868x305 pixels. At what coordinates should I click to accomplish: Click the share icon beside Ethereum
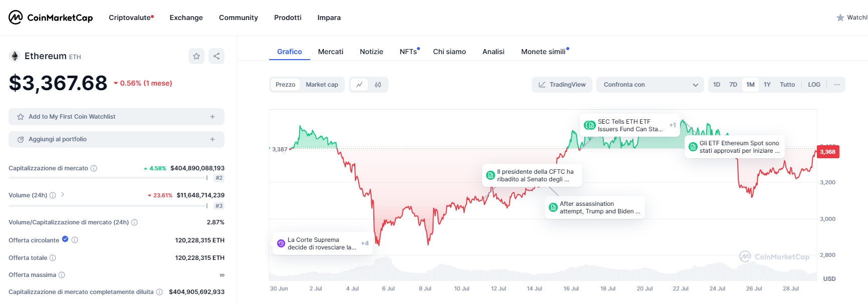(x=216, y=56)
